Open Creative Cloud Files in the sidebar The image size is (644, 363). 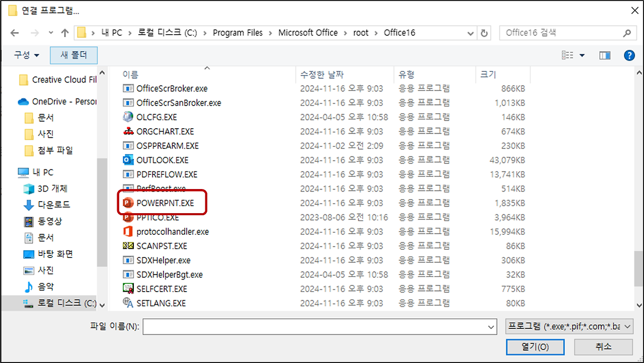click(57, 79)
